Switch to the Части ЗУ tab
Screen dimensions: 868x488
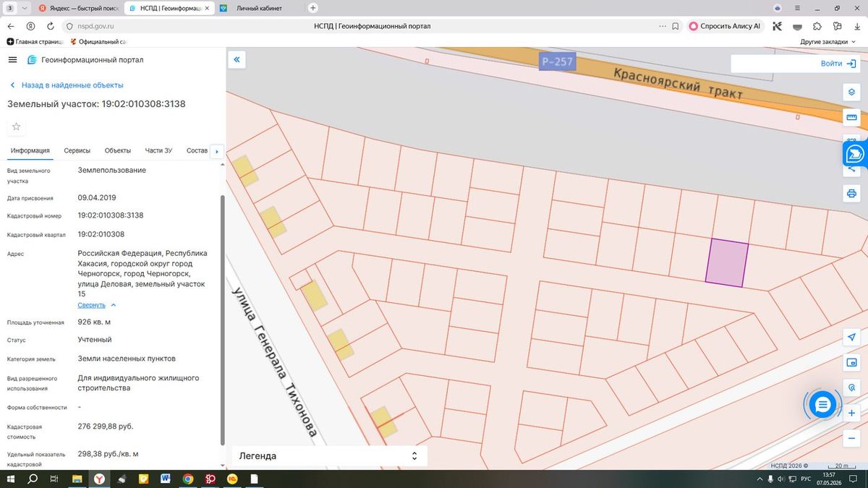(x=158, y=150)
